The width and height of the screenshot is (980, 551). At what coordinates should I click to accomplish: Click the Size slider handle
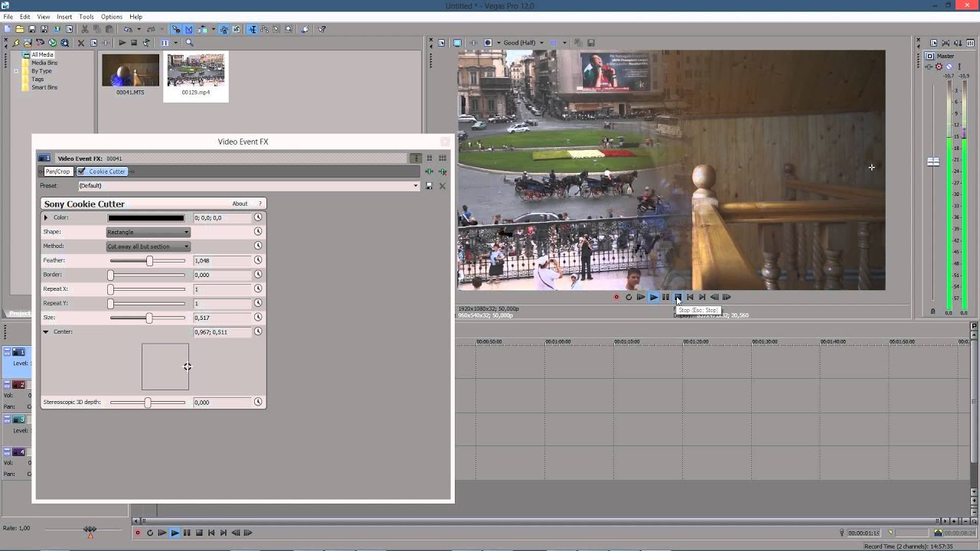pyautogui.click(x=149, y=318)
